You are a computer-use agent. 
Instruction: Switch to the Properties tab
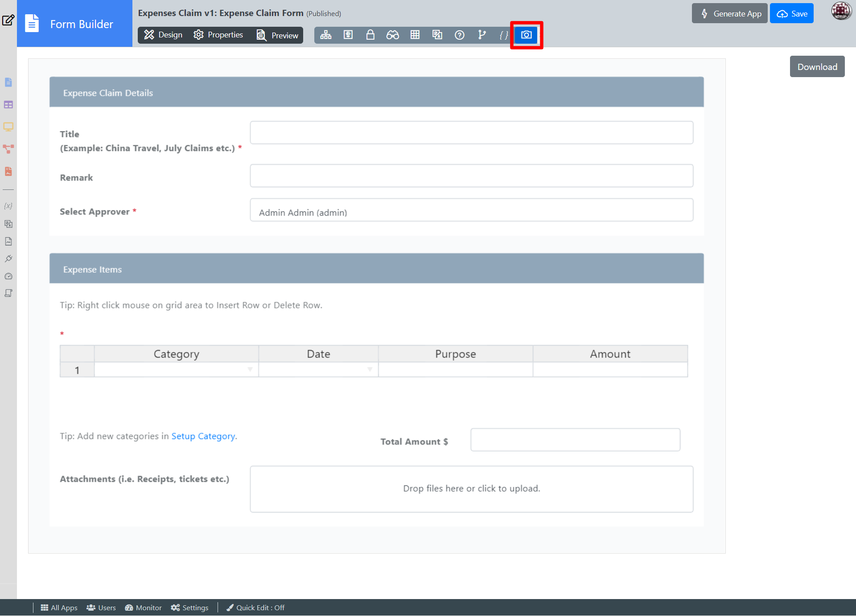218,35
